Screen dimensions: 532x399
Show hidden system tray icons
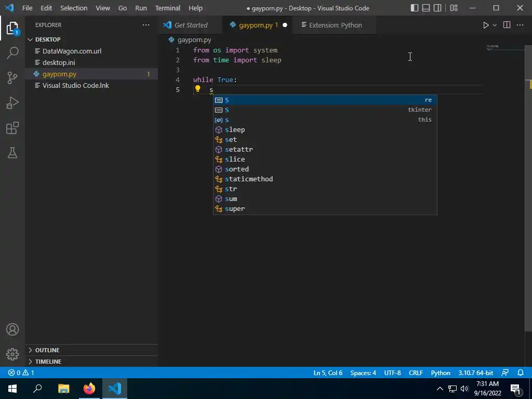click(x=440, y=389)
